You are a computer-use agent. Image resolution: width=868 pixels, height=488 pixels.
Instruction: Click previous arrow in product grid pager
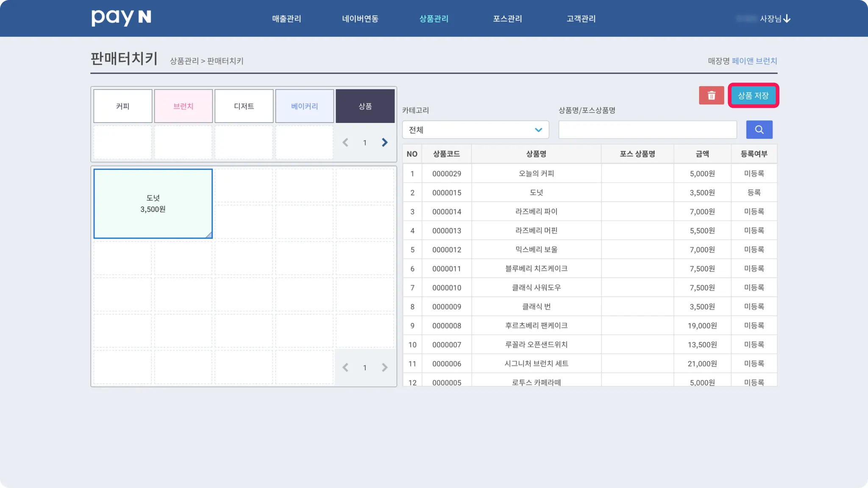pos(345,368)
